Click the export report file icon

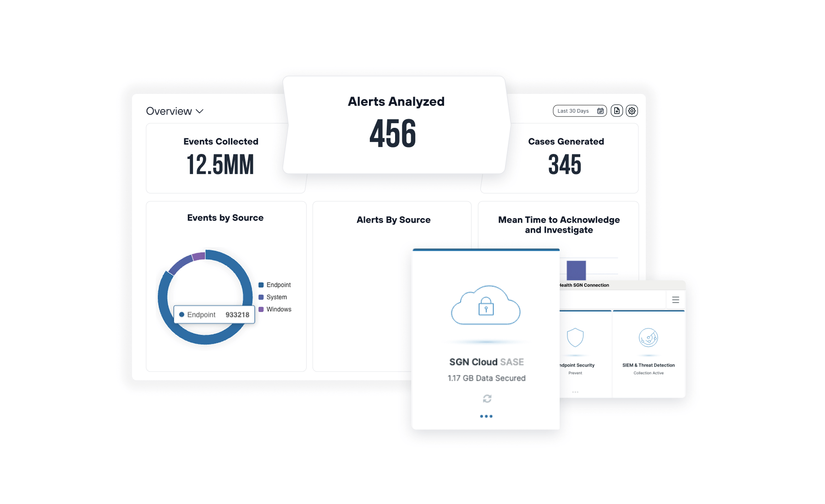click(616, 110)
